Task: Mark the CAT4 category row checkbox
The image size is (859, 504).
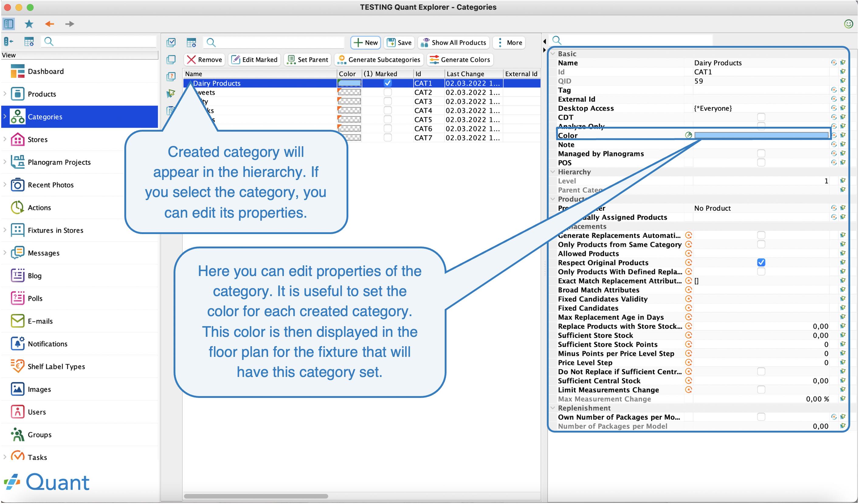Action: pyautogui.click(x=388, y=110)
